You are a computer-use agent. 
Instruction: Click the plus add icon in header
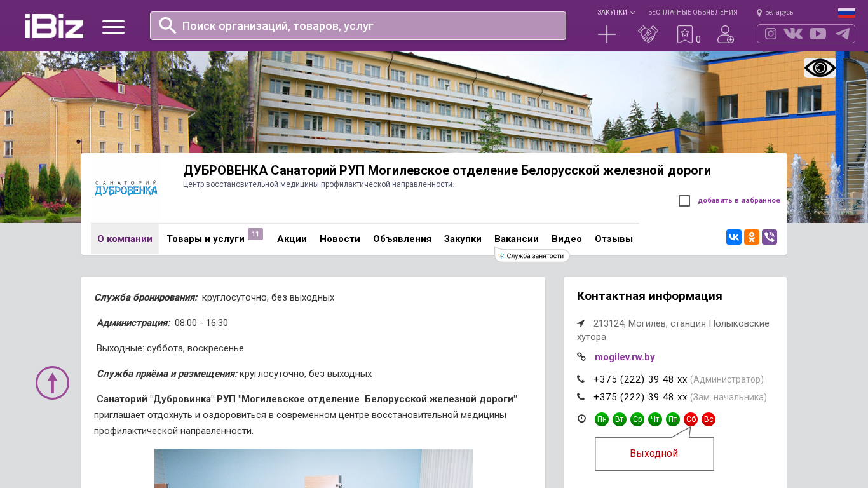click(x=607, y=34)
